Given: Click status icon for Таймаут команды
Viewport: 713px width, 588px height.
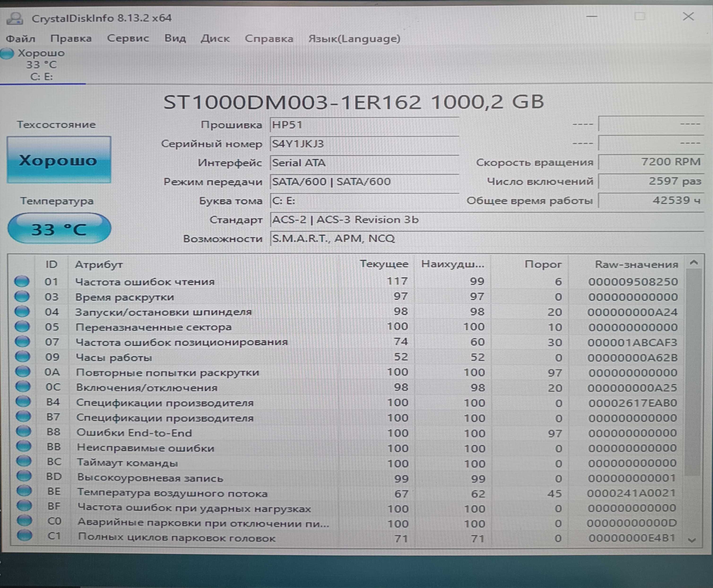Looking at the screenshot, I should point(24,461).
